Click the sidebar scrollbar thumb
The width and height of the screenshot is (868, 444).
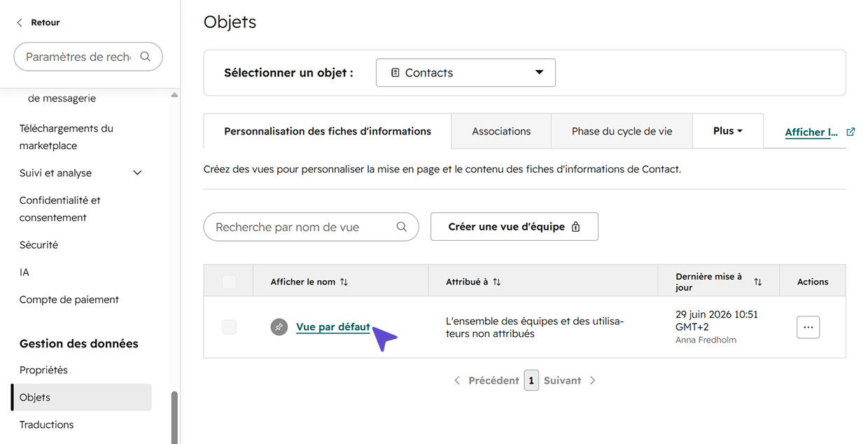pos(174,417)
